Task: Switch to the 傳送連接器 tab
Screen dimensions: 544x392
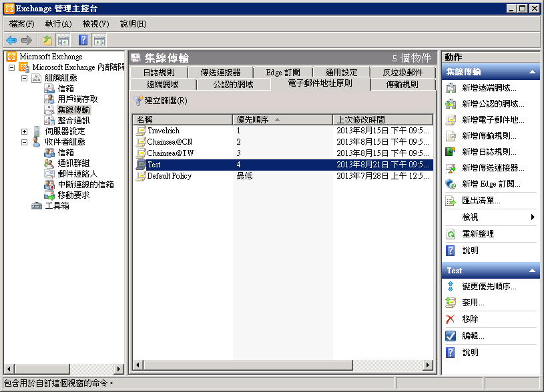Action: [x=221, y=73]
